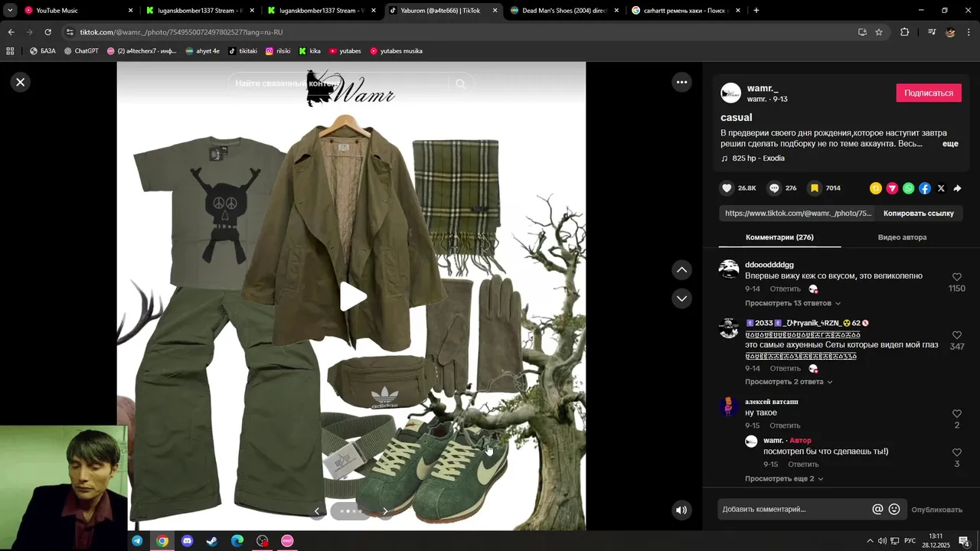Share the post to WhatsApp
The width and height of the screenshot is (980, 551).
(x=908, y=188)
